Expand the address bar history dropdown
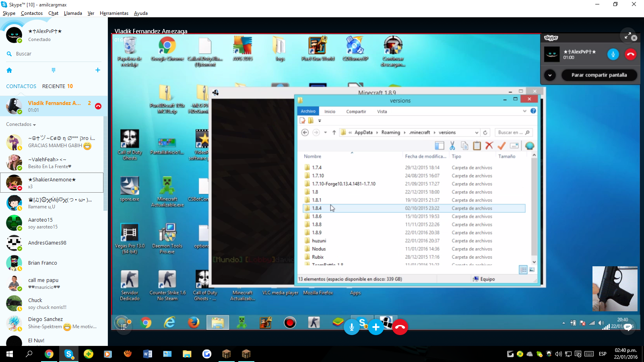 pyautogui.click(x=477, y=133)
